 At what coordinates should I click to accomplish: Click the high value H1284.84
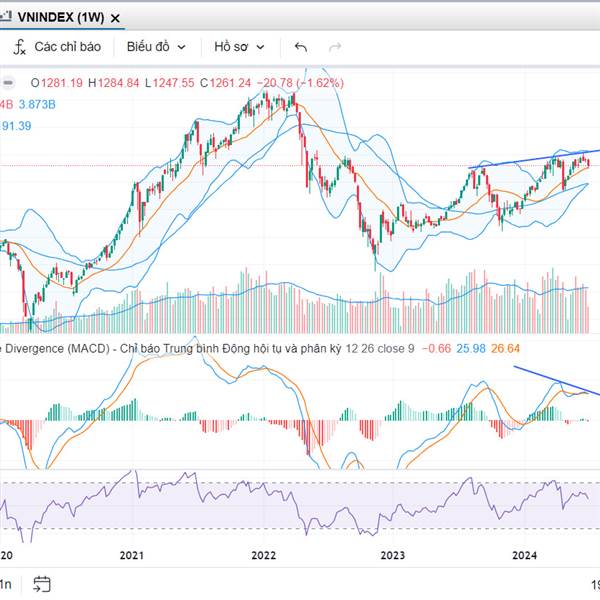pos(114,83)
